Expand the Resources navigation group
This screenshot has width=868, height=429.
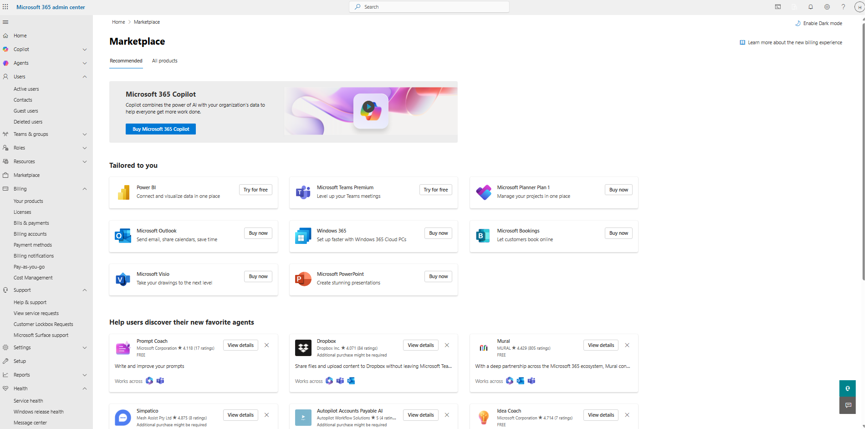pos(85,161)
